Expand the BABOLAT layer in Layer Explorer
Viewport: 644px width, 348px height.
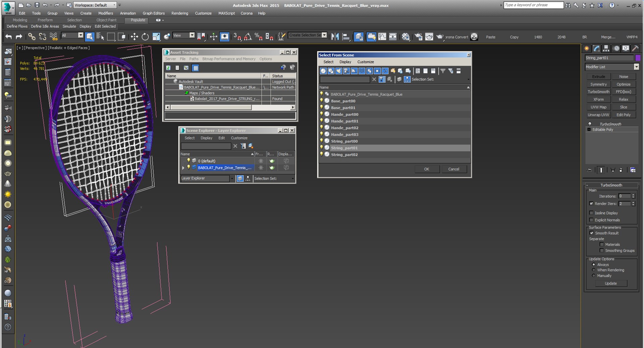click(x=183, y=168)
